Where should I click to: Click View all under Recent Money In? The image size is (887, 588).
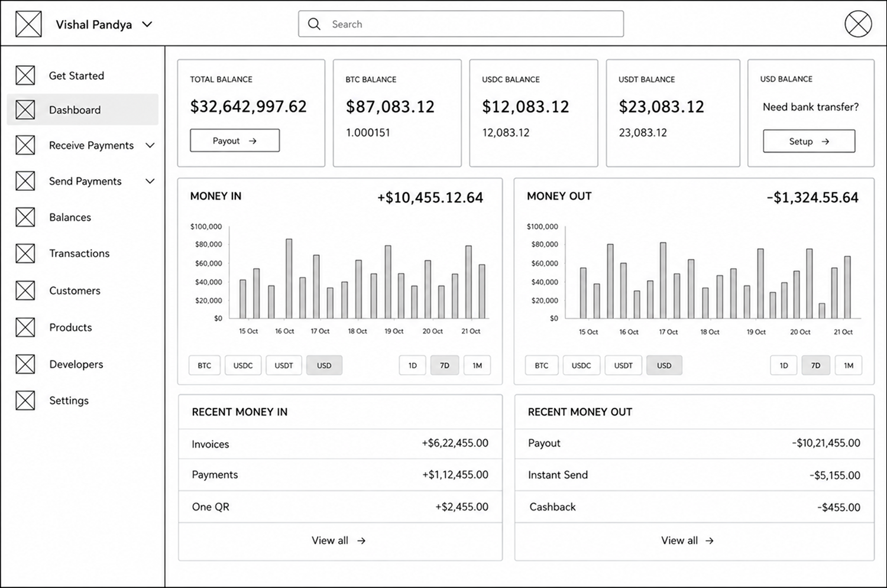tap(339, 541)
